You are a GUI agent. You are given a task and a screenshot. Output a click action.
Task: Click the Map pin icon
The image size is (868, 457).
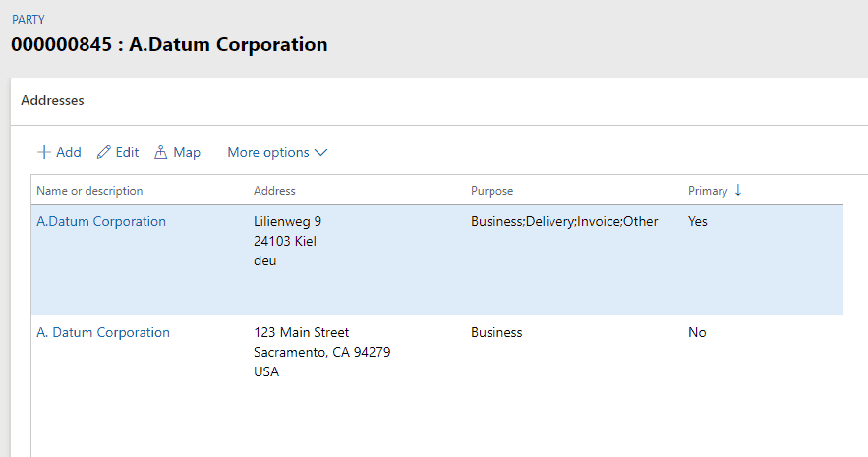pos(160,152)
